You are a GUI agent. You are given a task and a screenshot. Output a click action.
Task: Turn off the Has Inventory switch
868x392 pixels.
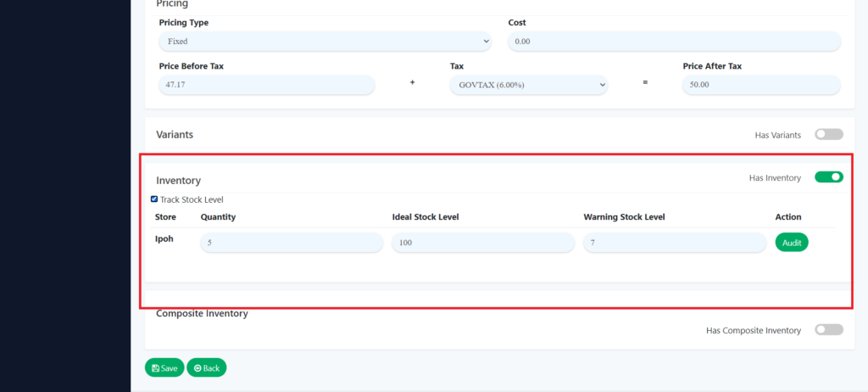(x=828, y=177)
